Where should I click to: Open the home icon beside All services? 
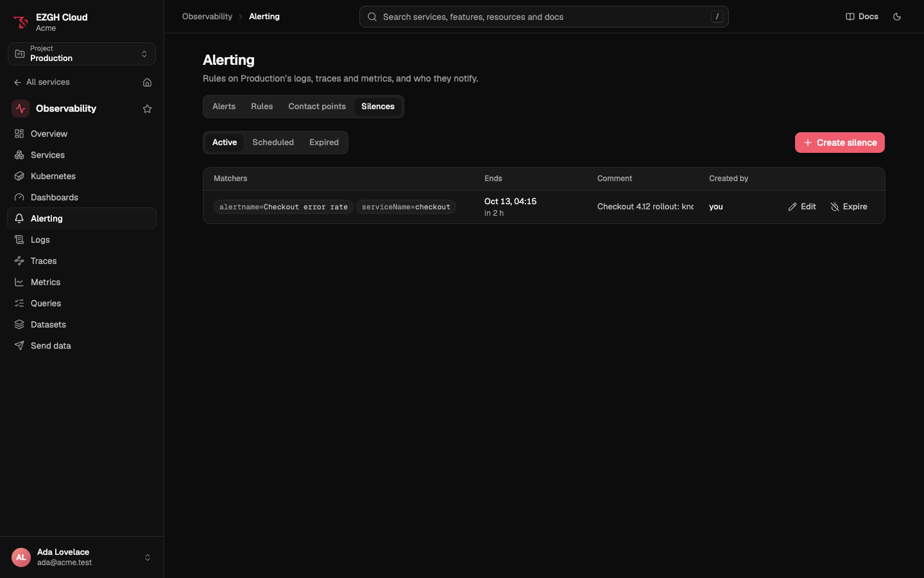147,82
